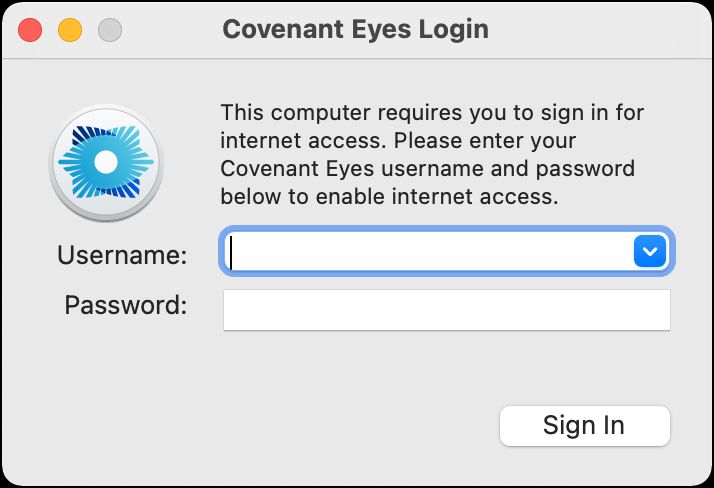Click the "internet access. Please enter your" line
This screenshot has width=714, height=488.
398,141
